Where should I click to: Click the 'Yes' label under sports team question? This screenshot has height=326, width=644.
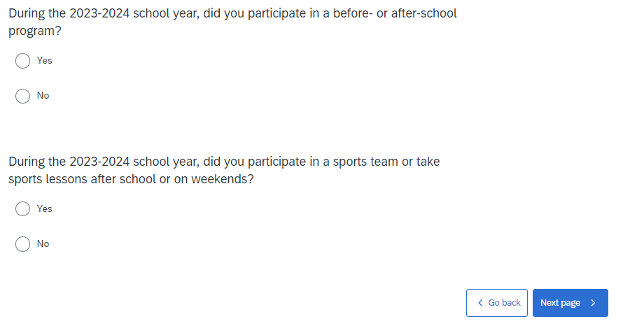(x=45, y=209)
